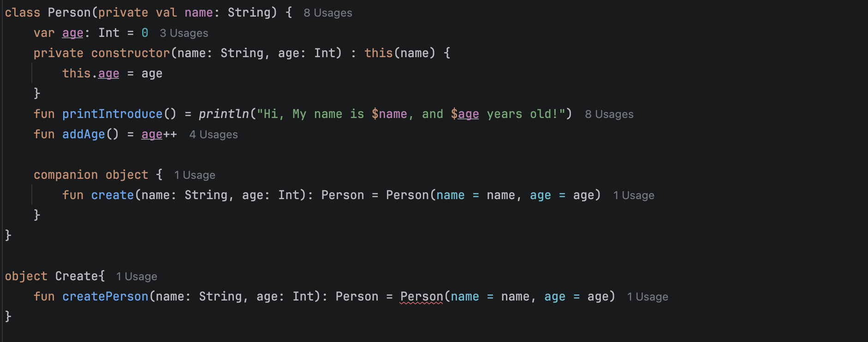Image resolution: width=868 pixels, height=342 pixels.
Task: Open '1 Usage' hint after the create function
Action: tap(634, 195)
